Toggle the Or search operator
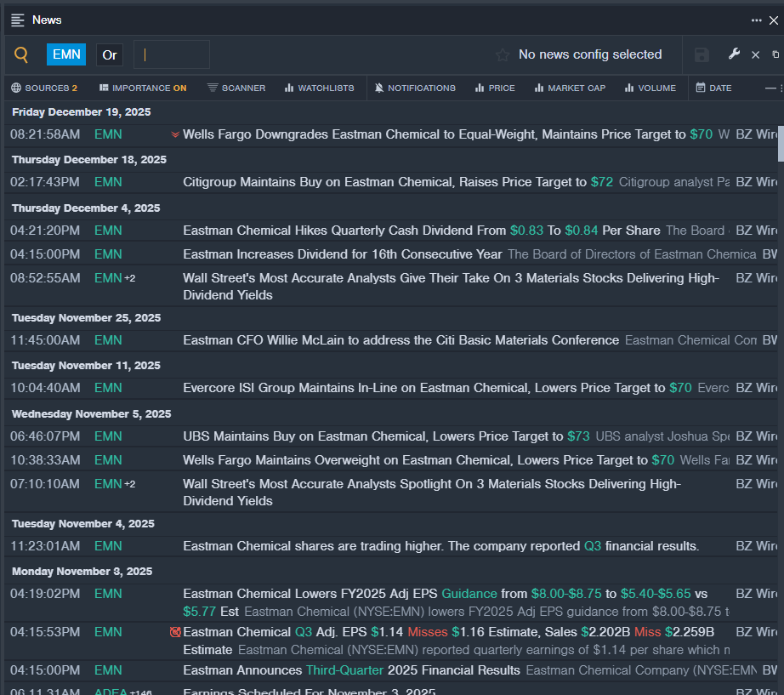This screenshot has width=784, height=695. (110, 54)
